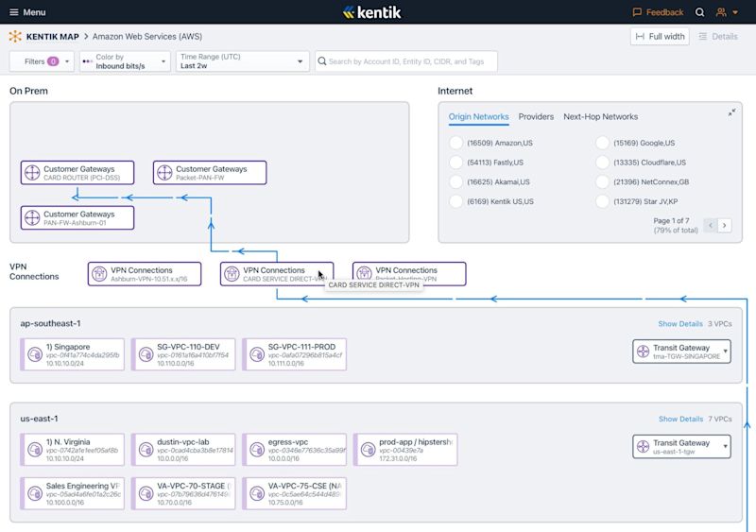Open the Color by Inbound bits/s selector
The width and height of the screenshot is (756, 532).
click(x=125, y=61)
